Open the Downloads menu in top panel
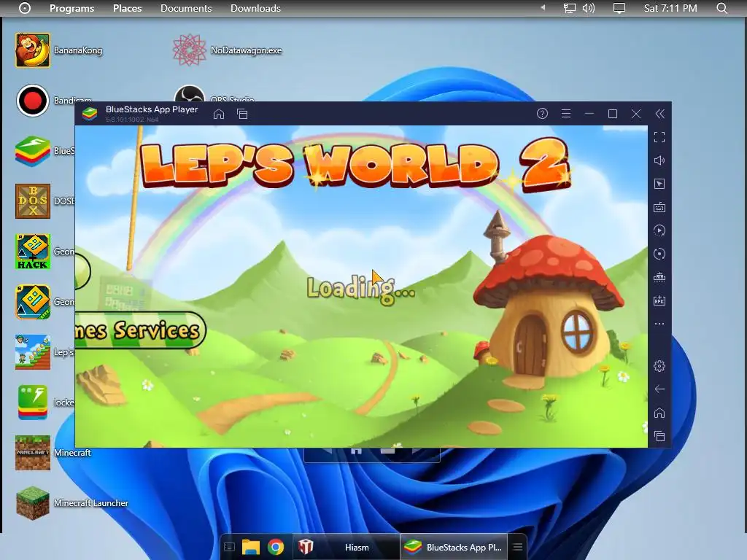 [x=255, y=8]
